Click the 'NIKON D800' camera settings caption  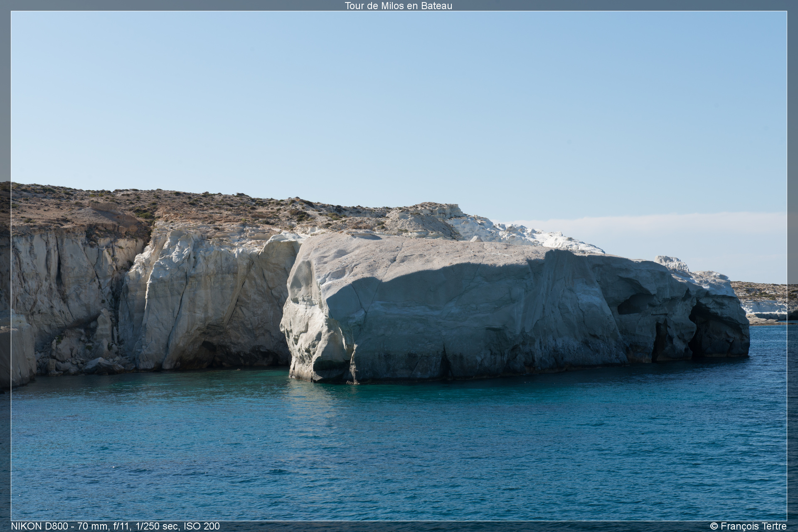click(115, 526)
